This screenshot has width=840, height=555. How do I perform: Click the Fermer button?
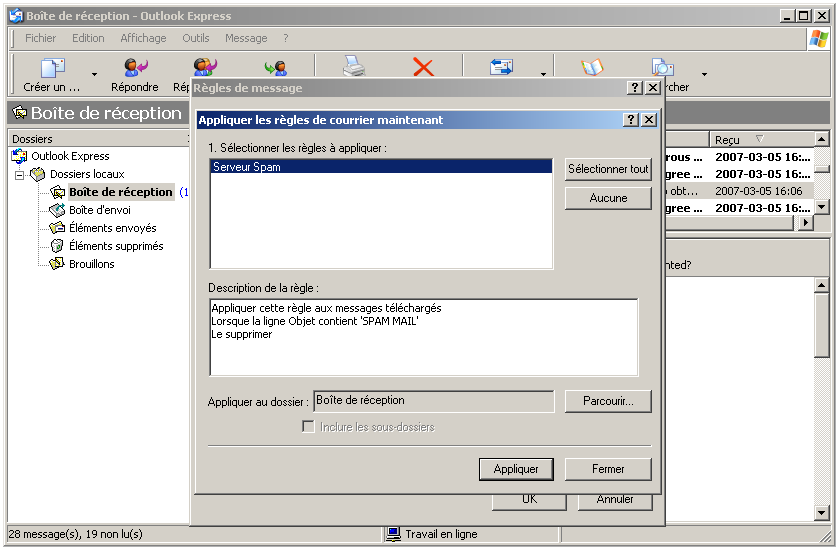(x=608, y=469)
